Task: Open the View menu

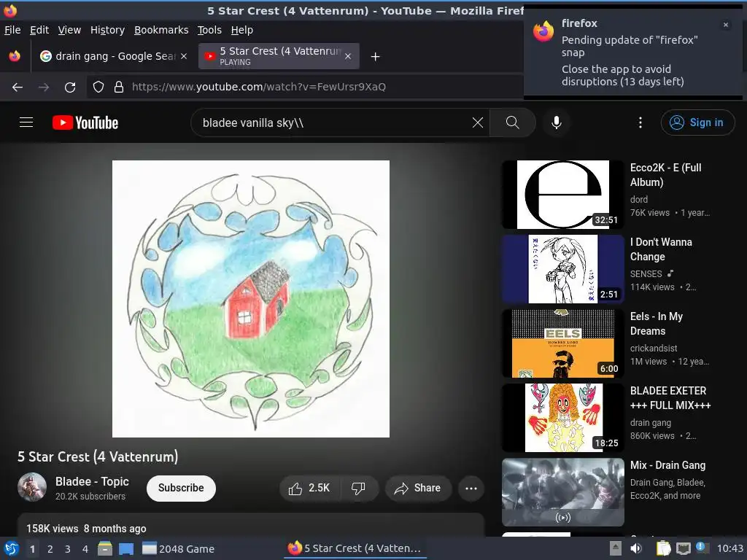Action: pos(69,30)
